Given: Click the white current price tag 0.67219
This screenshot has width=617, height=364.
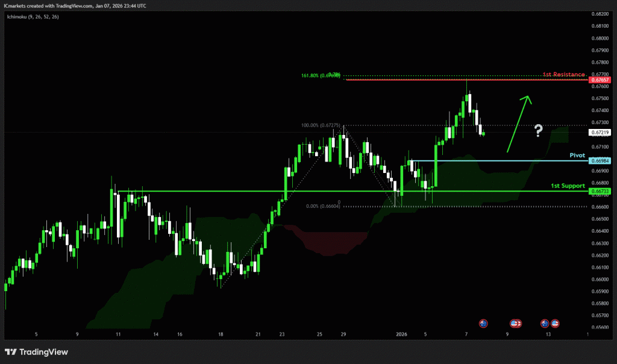Looking at the screenshot, I should pyautogui.click(x=600, y=132).
